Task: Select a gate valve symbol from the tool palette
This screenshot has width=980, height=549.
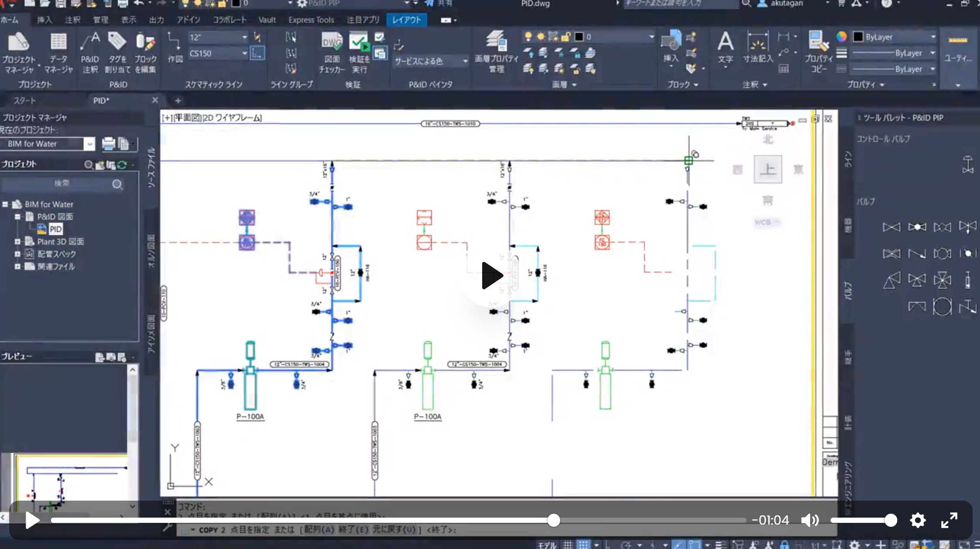Action: point(892,227)
